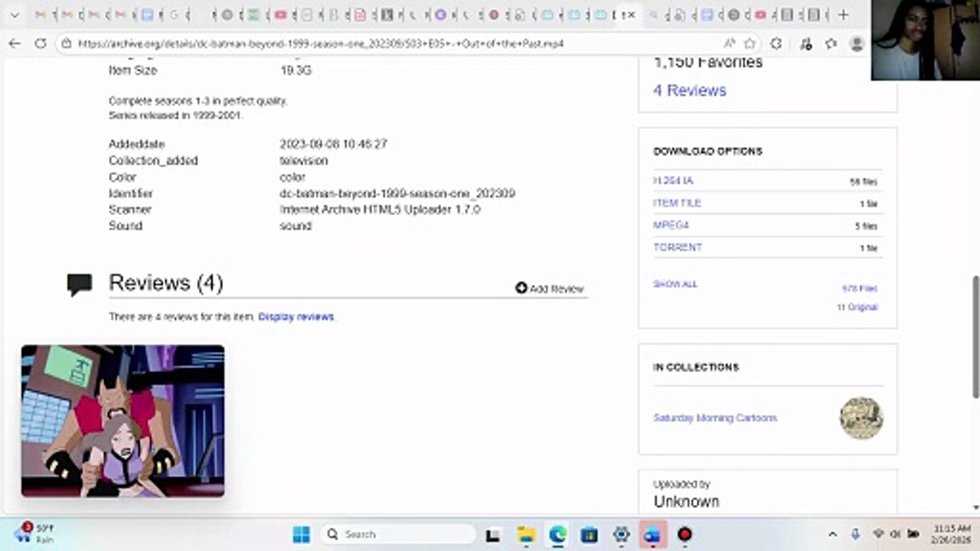Click the Item Size value 19.3G
980x551 pixels.
[296, 70]
